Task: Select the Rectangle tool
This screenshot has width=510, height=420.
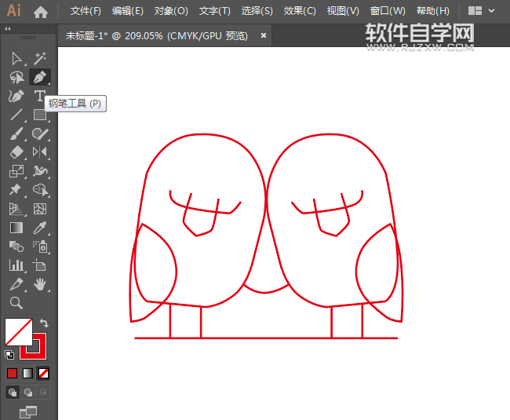Action: click(40, 115)
